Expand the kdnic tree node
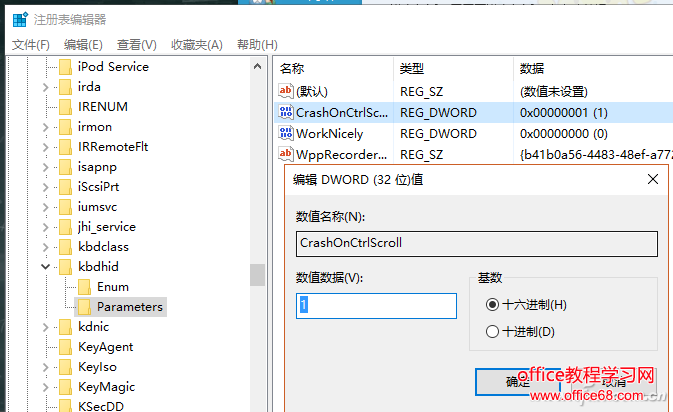Viewport: 673px width, 412px height. tap(45, 327)
